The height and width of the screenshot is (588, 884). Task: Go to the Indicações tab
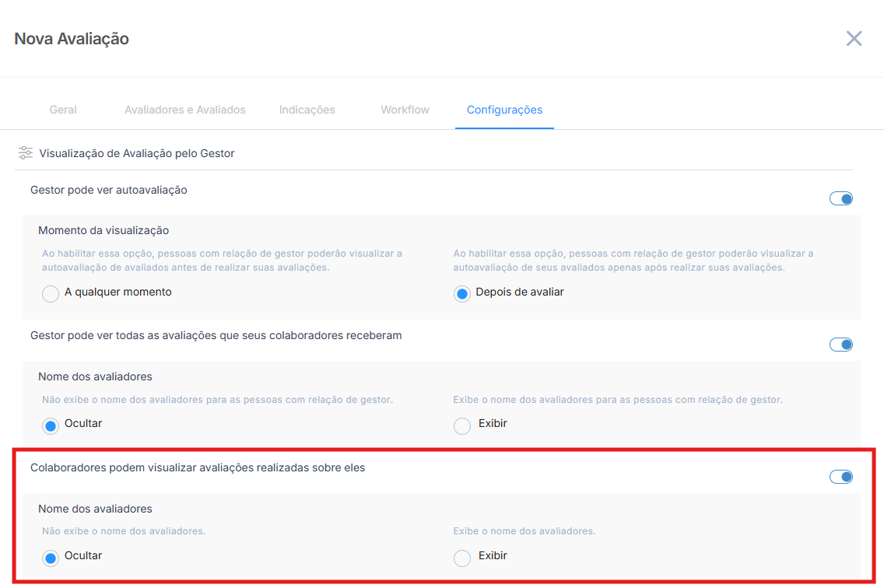(307, 110)
